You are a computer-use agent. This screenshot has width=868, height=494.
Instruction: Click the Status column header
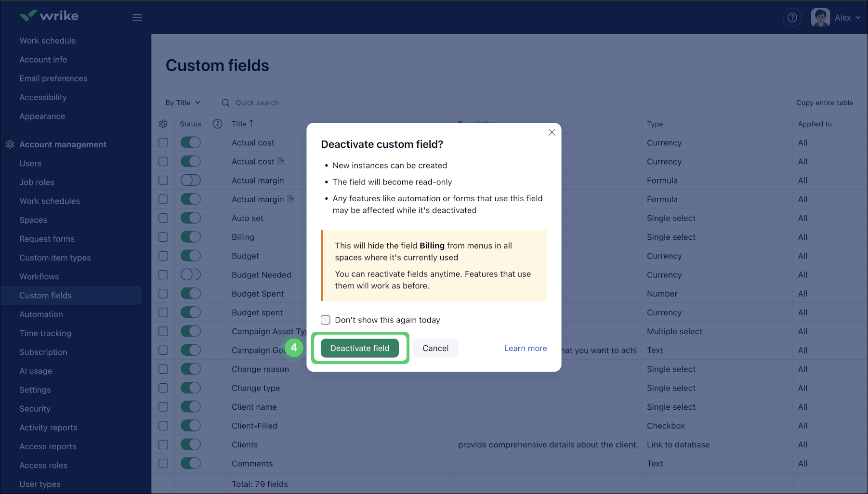point(190,124)
